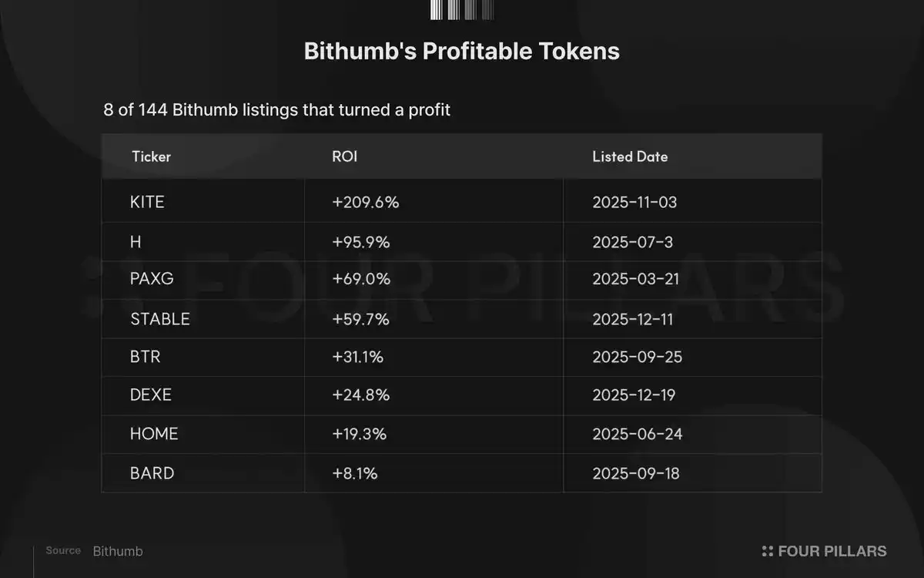Select the KITE ticker cell
924x578 pixels.
coord(147,203)
